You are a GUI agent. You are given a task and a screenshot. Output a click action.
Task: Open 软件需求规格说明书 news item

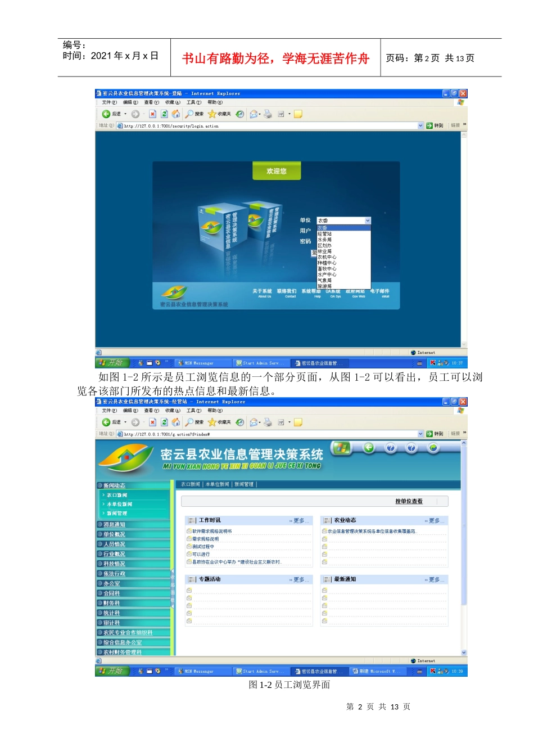(x=212, y=531)
